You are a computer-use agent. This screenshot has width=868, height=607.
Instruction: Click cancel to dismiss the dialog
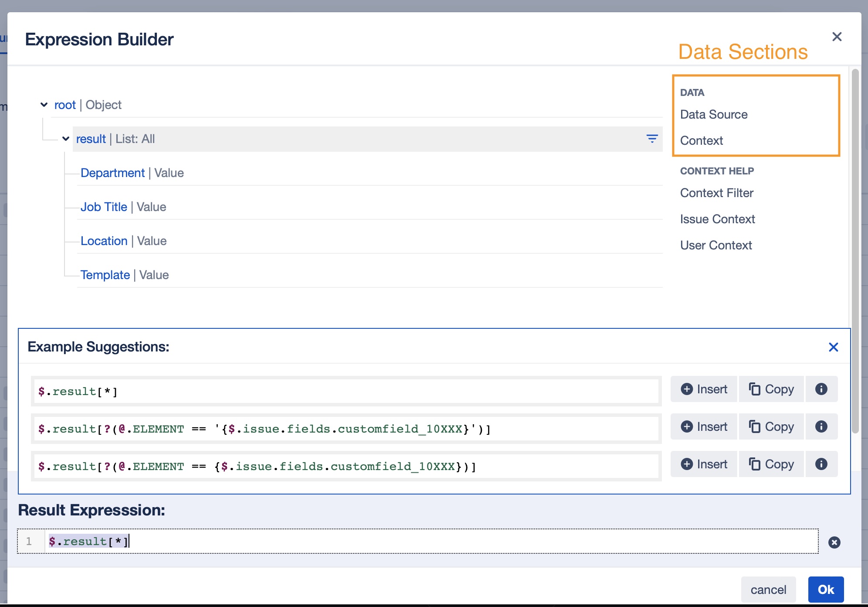pos(768,589)
